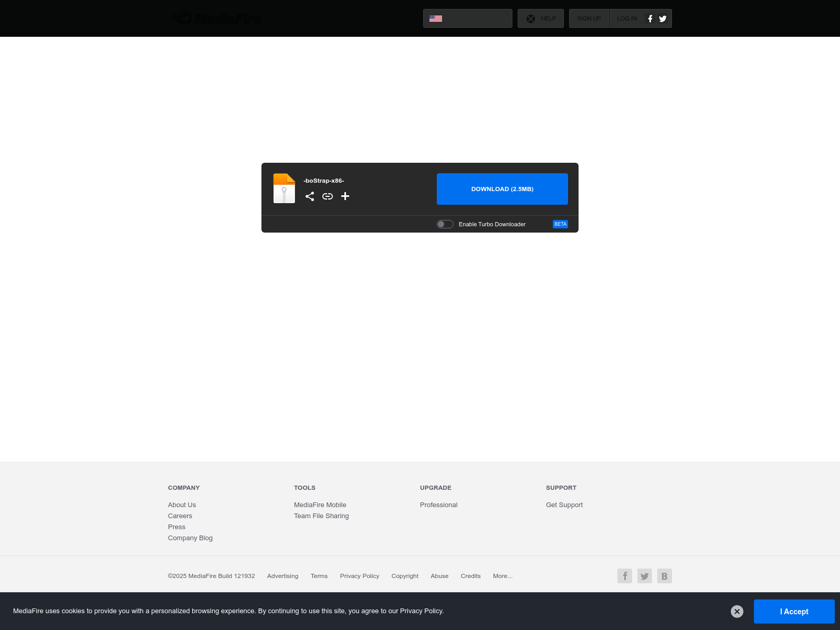Open Copyright footer link

click(405, 576)
